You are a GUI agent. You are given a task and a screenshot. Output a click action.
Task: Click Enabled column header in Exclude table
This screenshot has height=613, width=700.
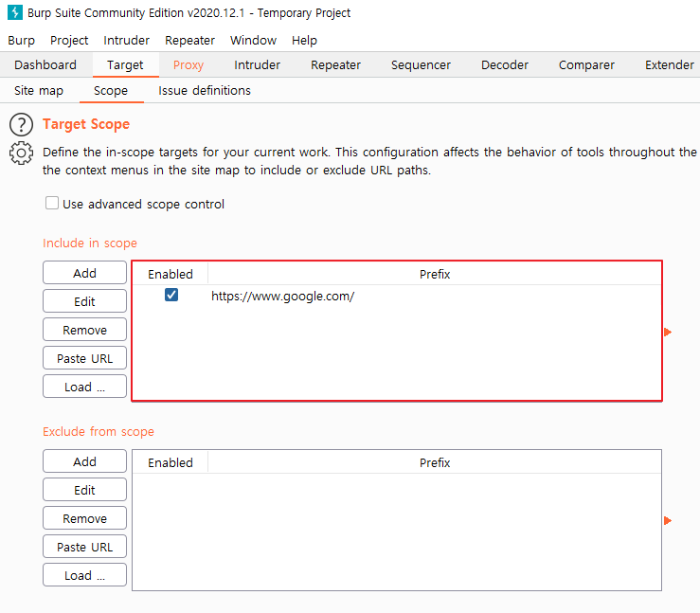tap(171, 462)
